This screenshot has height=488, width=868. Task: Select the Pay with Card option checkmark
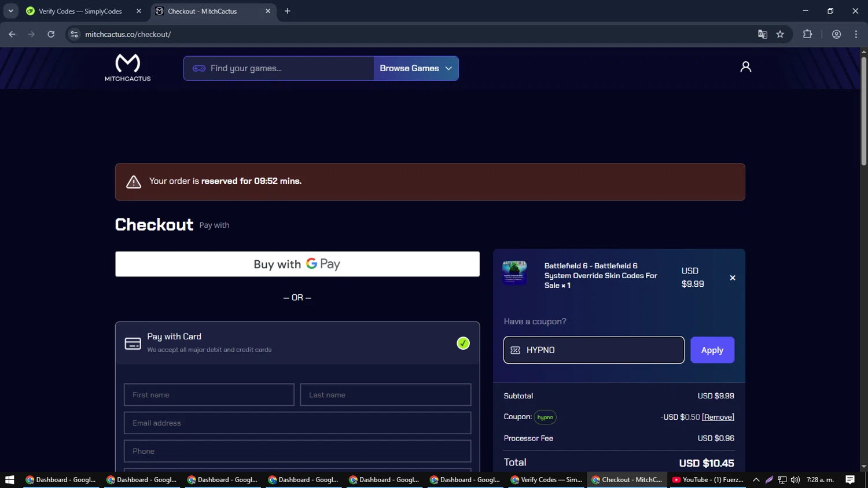click(x=463, y=343)
